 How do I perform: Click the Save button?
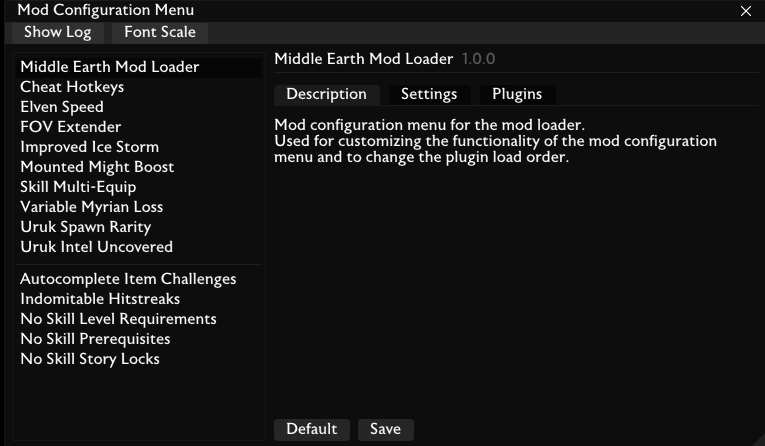(x=385, y=429)
